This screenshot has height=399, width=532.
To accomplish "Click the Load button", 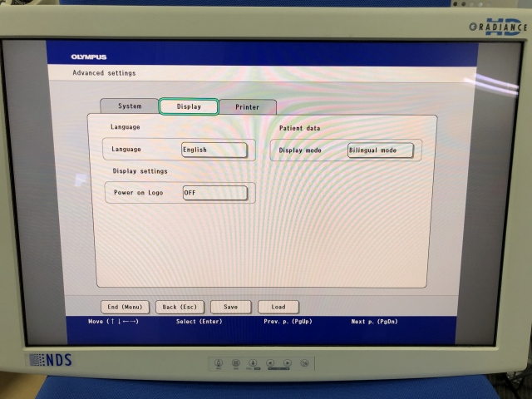I will point(278,307).
